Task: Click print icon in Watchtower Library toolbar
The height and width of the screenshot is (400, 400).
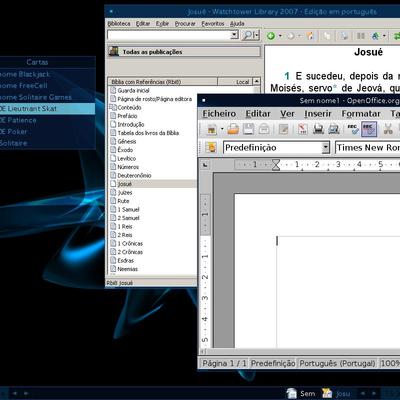Action: [x=343, y=36]
